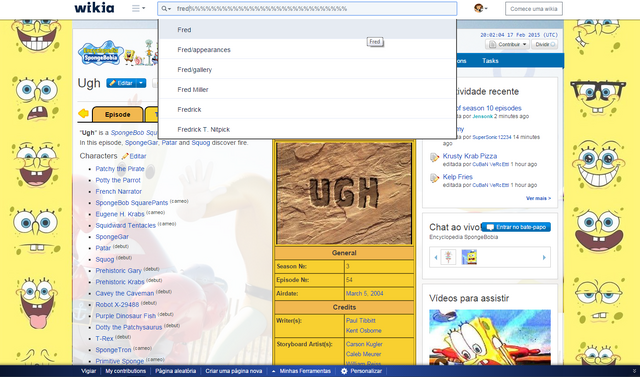Image resolution: width=640 pixels, height=377 pixels.
Task: Expand 'Minhas Ferramentas' toolbar menu
Action: 301,371
